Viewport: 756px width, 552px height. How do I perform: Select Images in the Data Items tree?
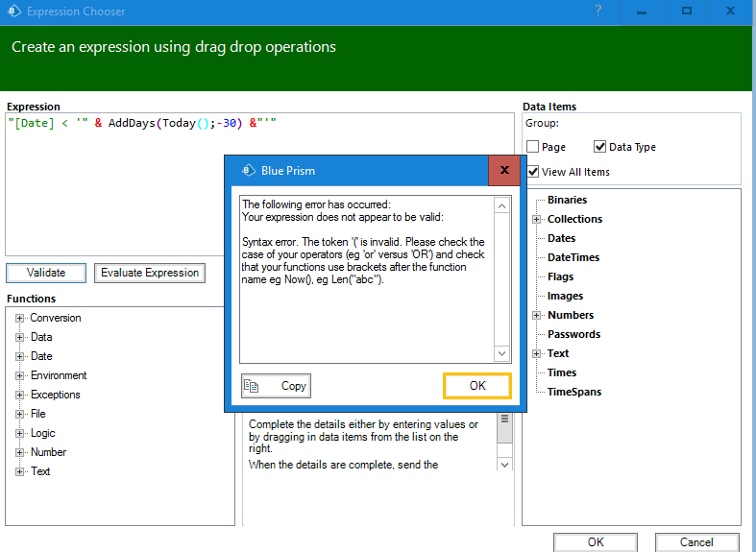[565, 296]
